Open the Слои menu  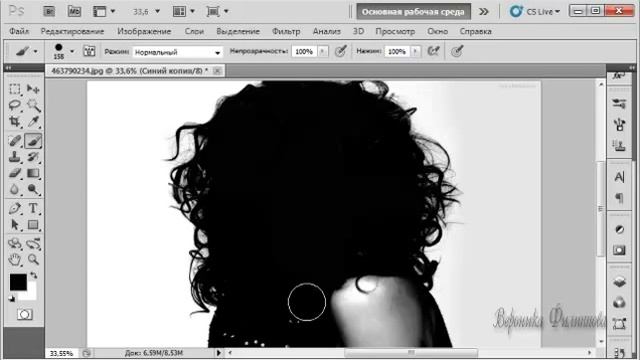coord(194,31)
